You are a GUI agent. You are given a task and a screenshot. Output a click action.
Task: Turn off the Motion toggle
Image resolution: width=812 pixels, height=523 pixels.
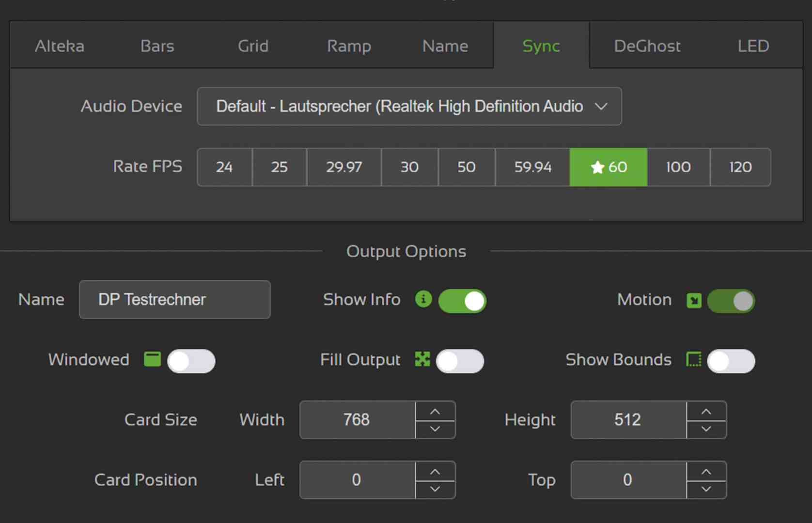point(731,300)
